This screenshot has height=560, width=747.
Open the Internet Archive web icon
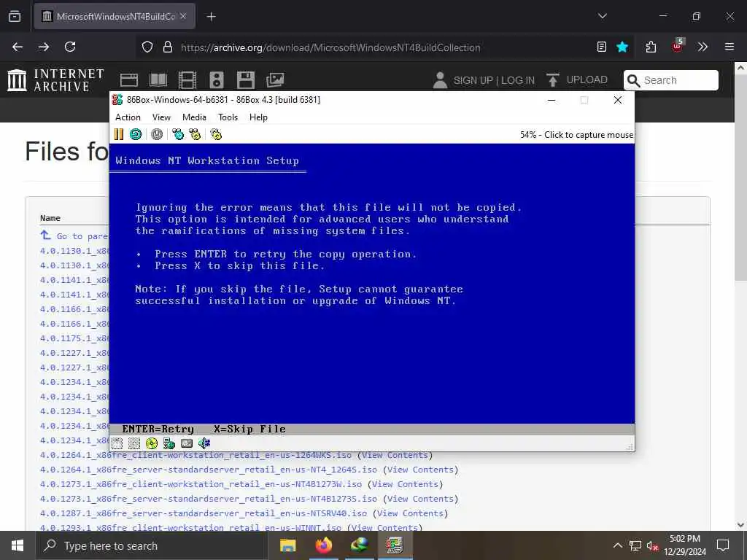(x=128, y=80)
